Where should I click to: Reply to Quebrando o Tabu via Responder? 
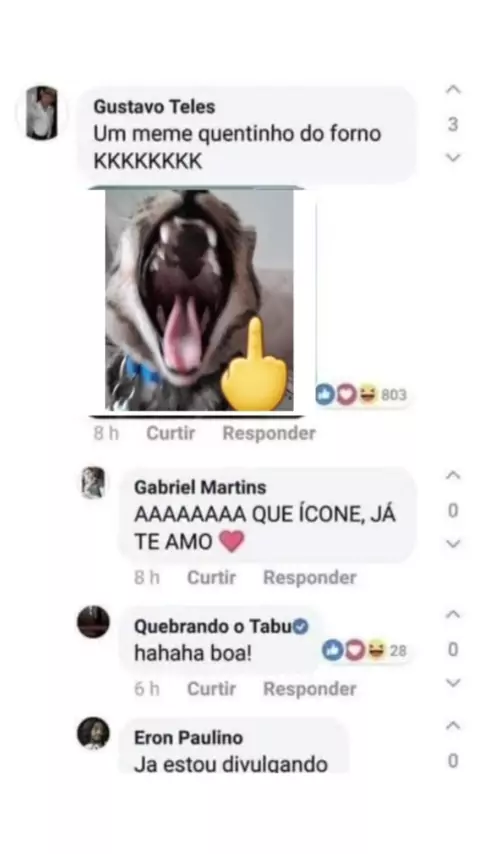(310, 689)
